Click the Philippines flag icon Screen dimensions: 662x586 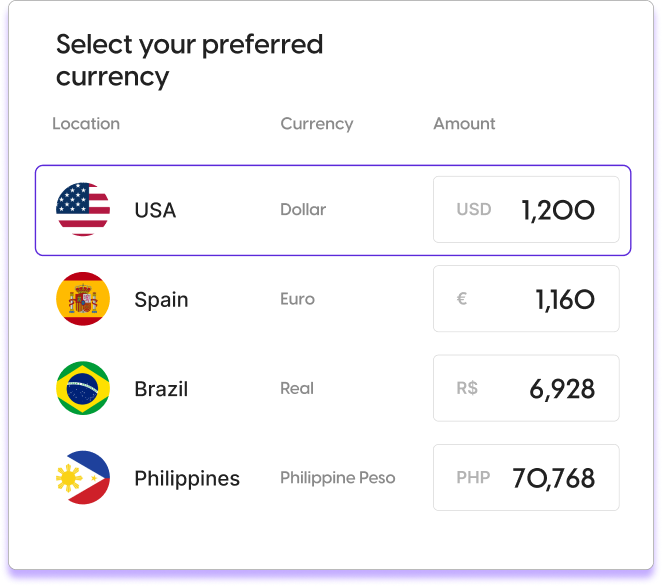[83, 477]
